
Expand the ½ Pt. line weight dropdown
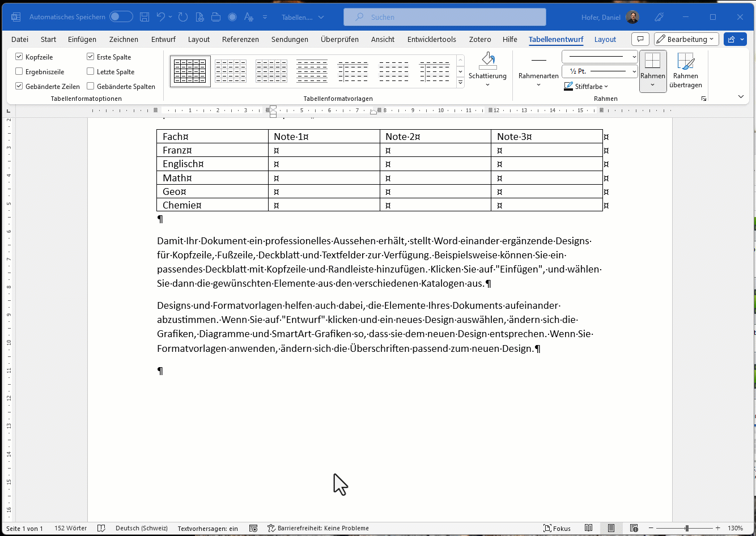[634, 71]
